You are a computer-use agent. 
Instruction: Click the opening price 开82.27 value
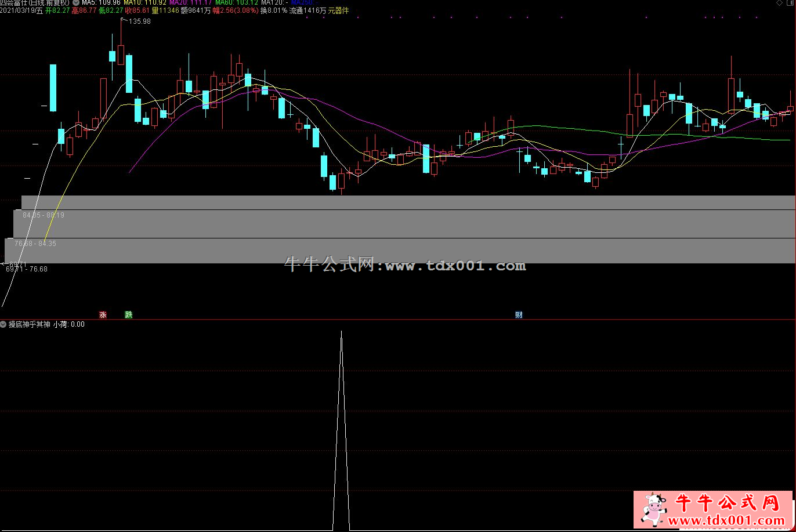pos(57,10)
